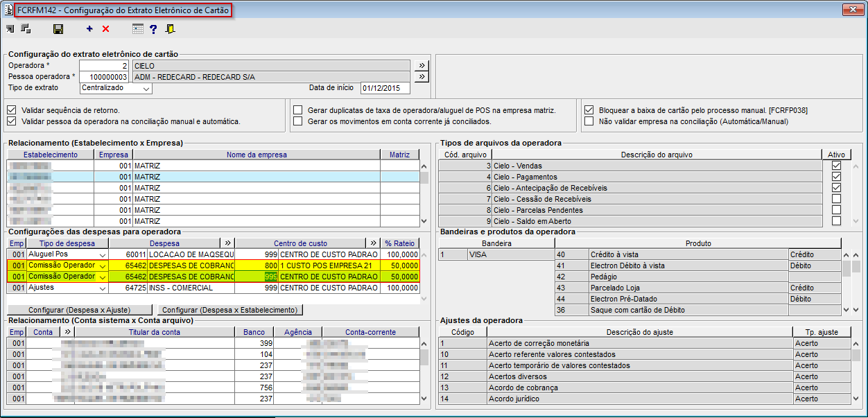Click the Nome da empresa column header
Screen dimensions: 868x418
(x=256, y=155)
